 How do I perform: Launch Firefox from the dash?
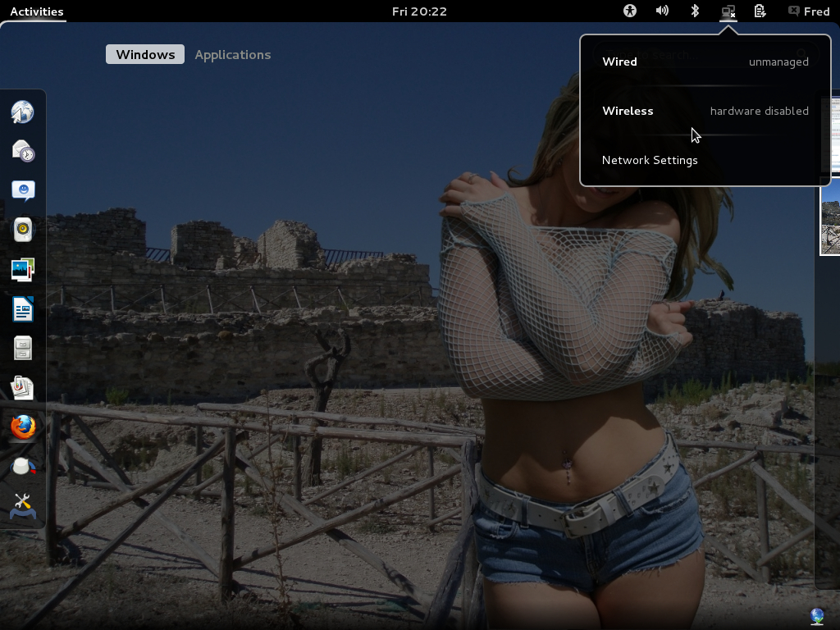click(22, 427)
